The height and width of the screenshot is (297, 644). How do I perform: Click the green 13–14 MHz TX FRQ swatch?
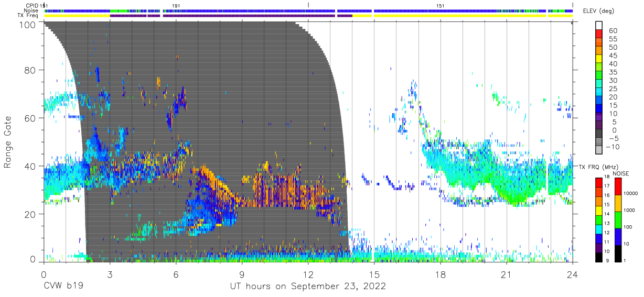598,219
